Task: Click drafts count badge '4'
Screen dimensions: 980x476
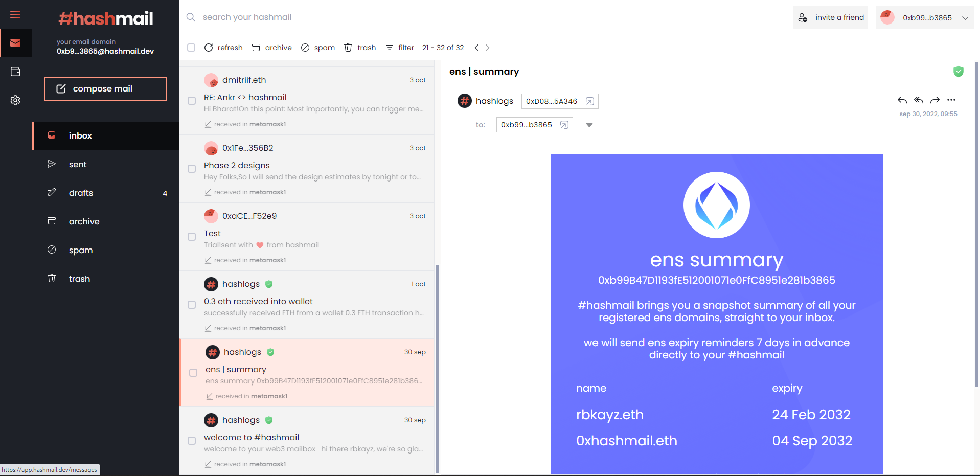Action: [165, 193]
